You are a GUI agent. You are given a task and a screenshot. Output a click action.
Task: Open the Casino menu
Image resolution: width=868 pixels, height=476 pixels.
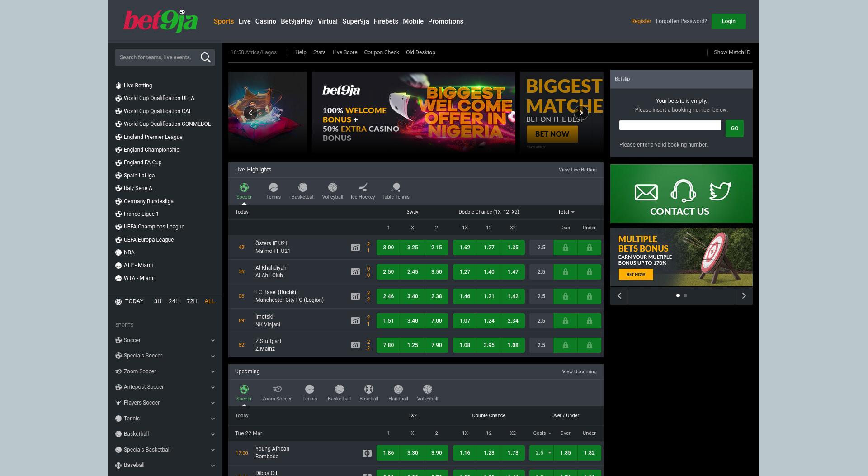[x=266, y=21]
